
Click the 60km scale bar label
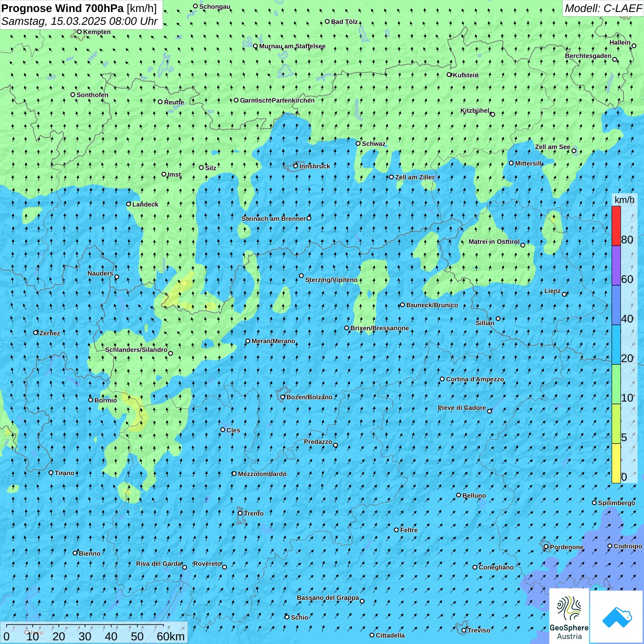171,636
